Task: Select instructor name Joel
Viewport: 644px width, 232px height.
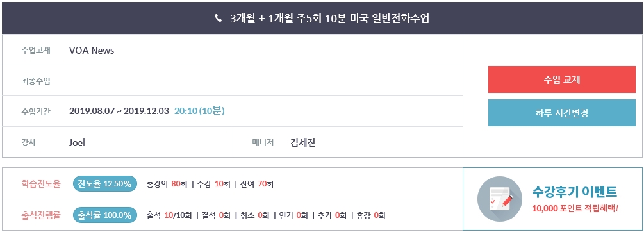Action: pos(77,143)
